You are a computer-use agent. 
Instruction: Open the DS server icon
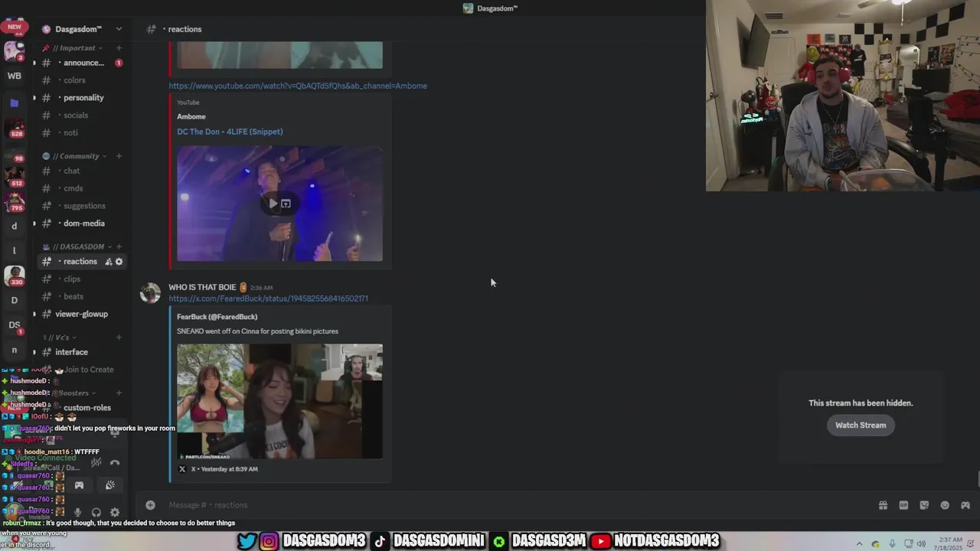pos(14,325)
